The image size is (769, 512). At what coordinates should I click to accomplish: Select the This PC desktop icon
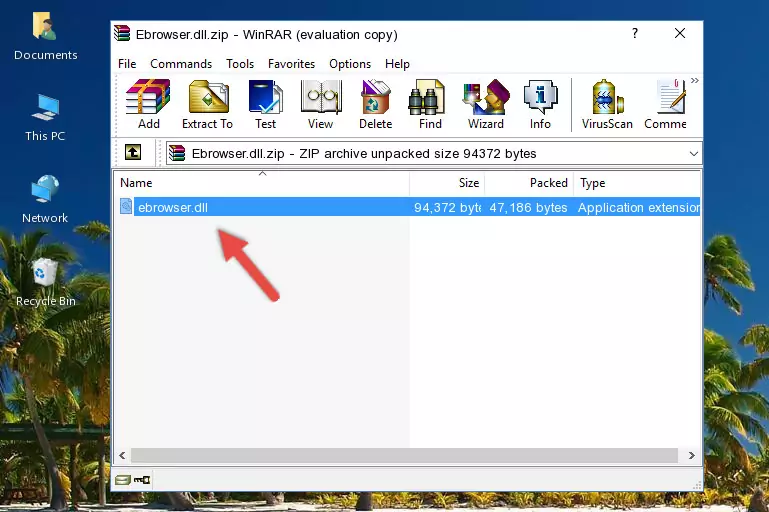[45, 118]
